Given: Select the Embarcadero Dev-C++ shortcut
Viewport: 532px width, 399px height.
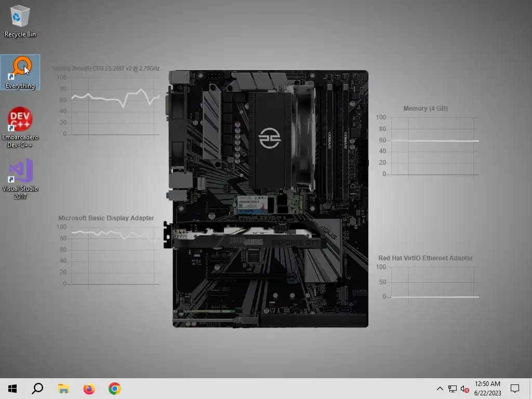Looking at the screenshot, I should (x=20, y=127).
